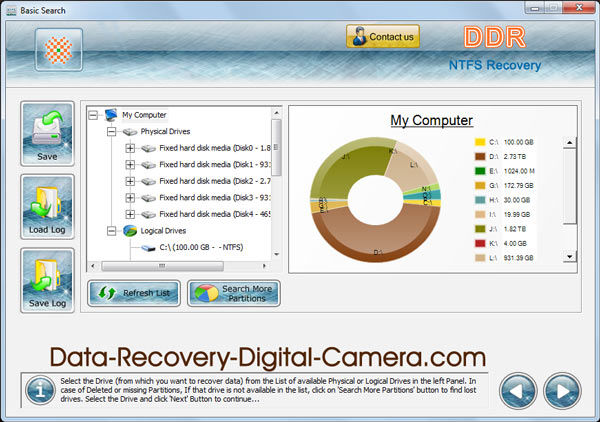
Task: Click the green E:\ legend swatch
Action: [x=480, y=171]
